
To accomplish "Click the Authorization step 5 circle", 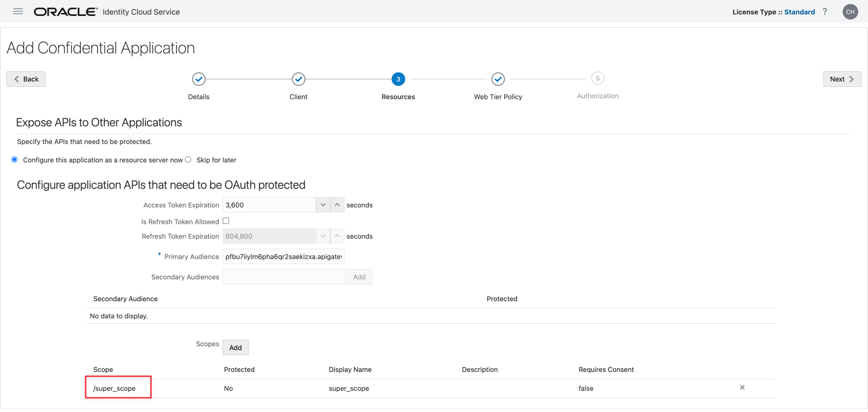I will point(598,79).
